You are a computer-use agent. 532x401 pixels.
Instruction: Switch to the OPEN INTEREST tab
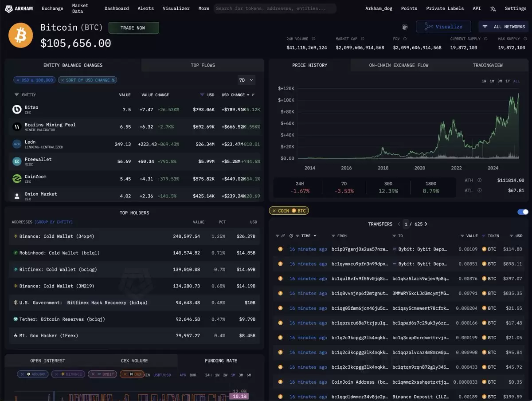(47, 361)
